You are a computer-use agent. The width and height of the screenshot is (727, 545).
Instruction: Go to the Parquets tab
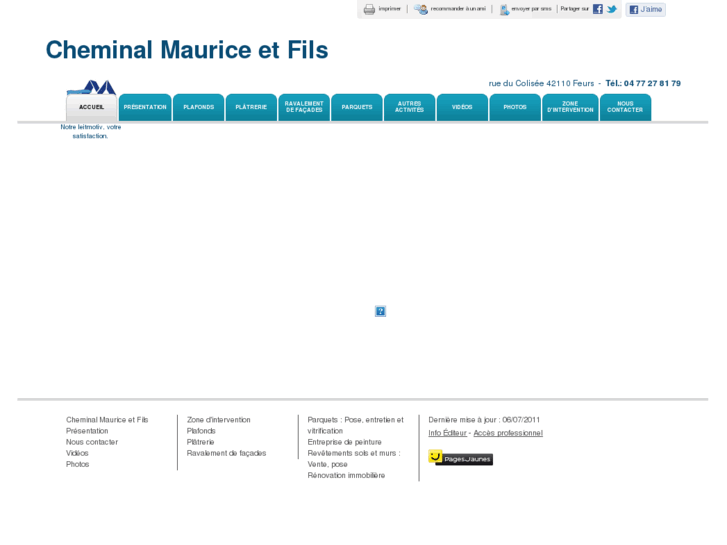[357, 108]
